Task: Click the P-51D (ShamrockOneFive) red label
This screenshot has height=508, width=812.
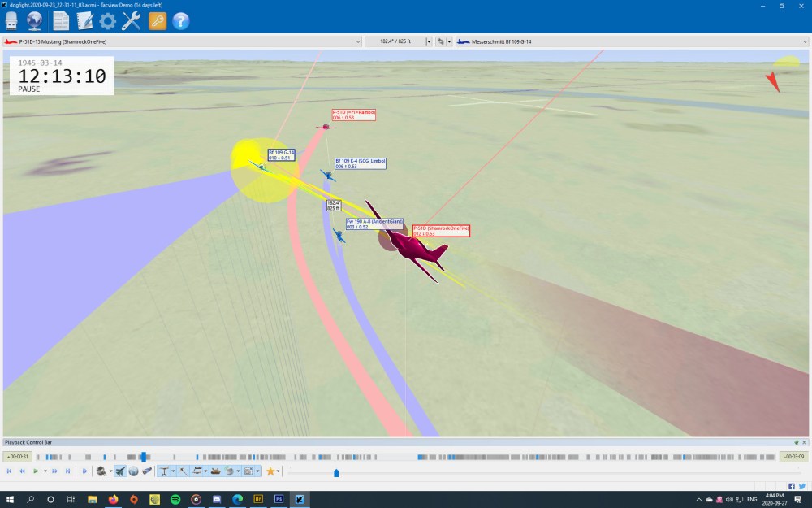Action: pos(441,231)
